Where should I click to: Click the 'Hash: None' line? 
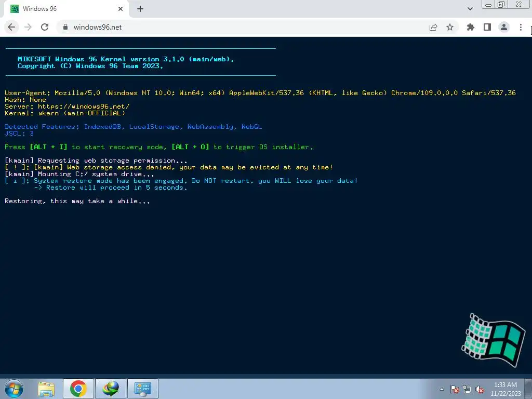(x=25, y=100)
